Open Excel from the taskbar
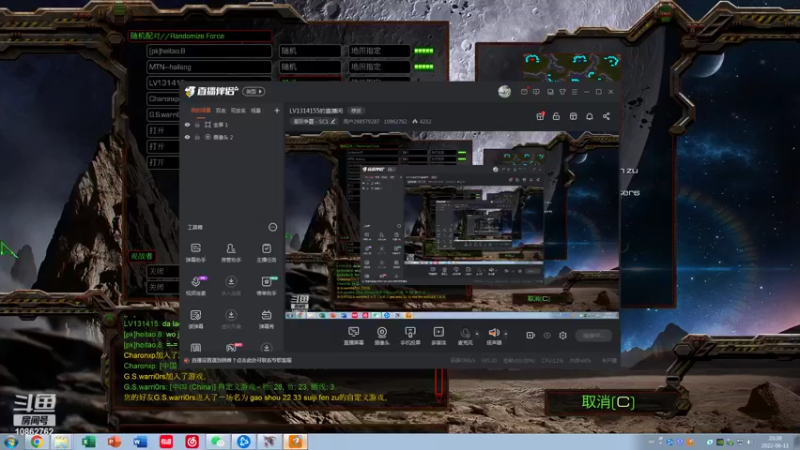The height and width of the screenshot is (450, 800). 88,442
